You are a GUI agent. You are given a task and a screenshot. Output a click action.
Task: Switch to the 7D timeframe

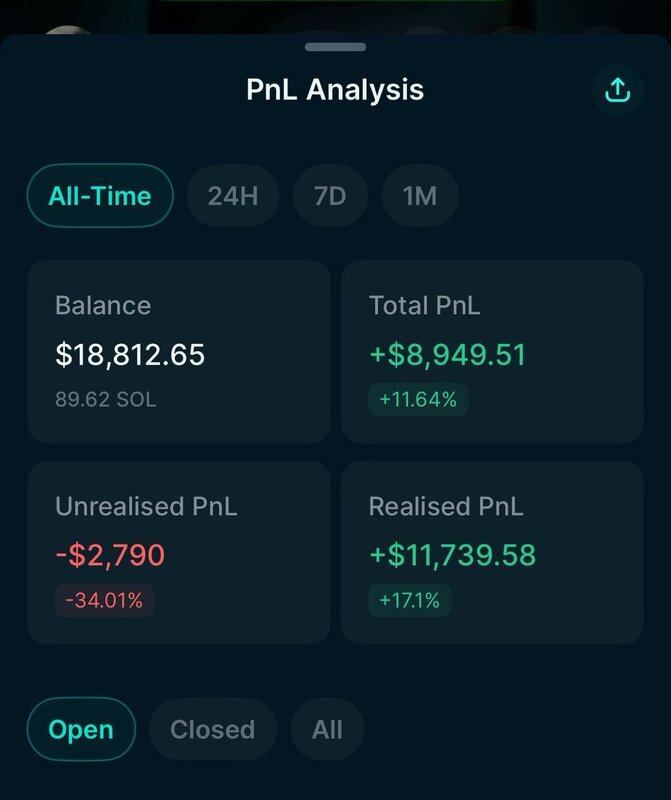point(330,196)
